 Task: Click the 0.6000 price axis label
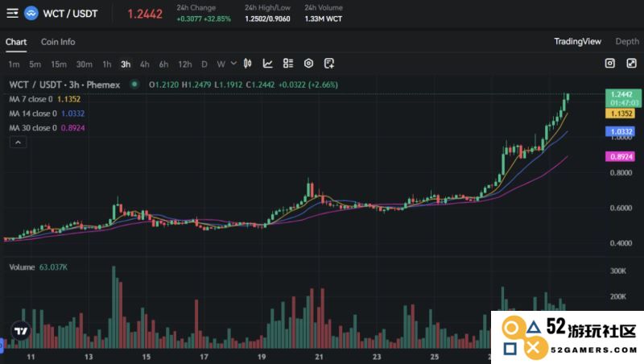click(621, 208)
